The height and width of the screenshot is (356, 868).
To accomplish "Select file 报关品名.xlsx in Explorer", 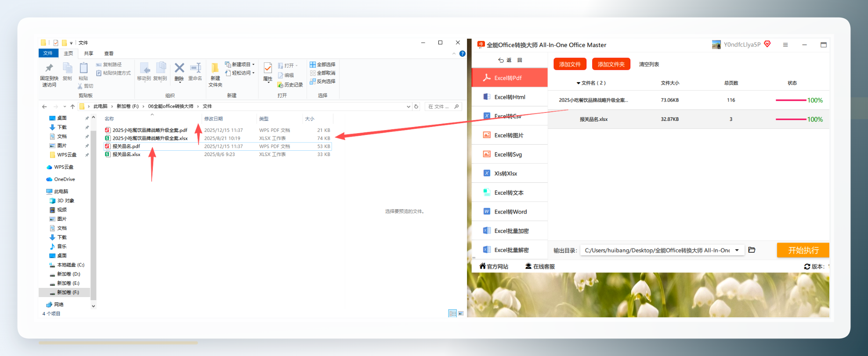I will 126,154.
